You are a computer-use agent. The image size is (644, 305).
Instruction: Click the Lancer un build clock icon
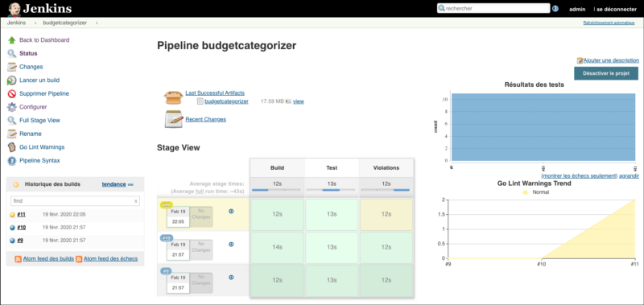click(x=12, y=80)
